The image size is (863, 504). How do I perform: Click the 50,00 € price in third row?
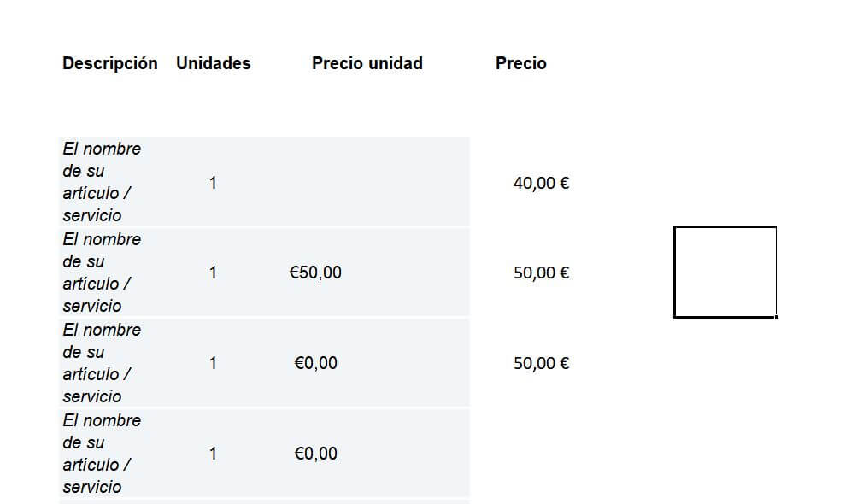(x=541, y=364)
